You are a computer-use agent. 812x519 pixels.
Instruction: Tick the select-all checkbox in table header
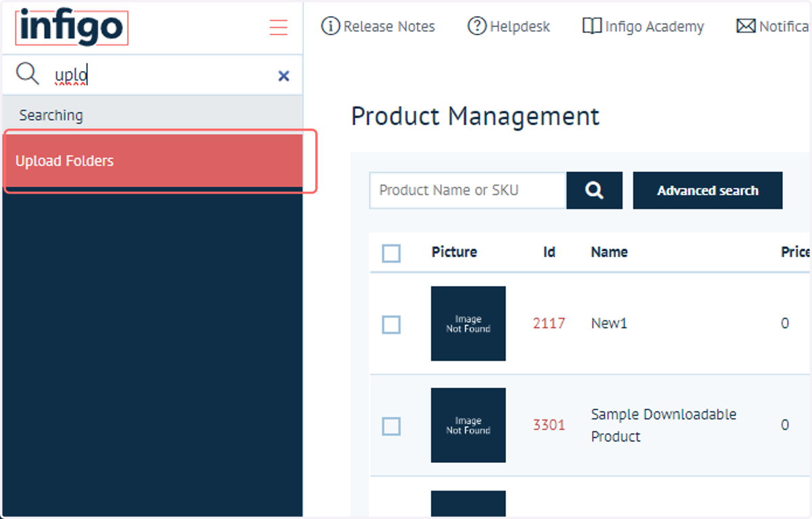pyautogui.click(x=391, y=253)
